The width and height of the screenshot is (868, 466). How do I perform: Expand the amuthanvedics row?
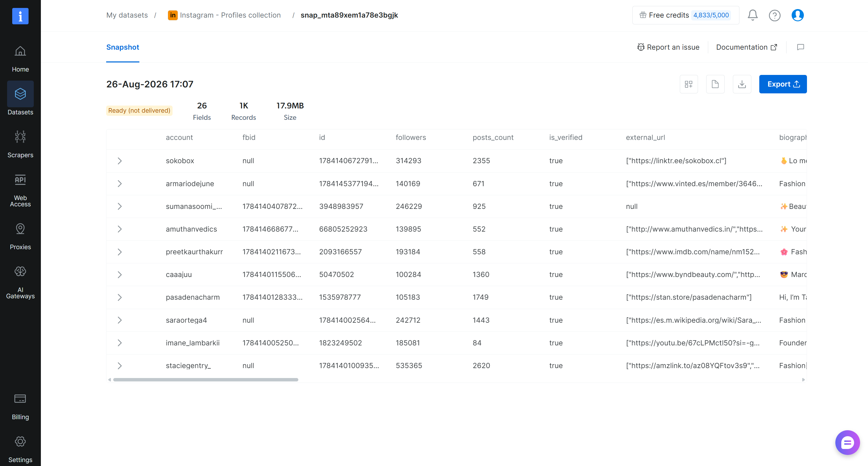119,229
